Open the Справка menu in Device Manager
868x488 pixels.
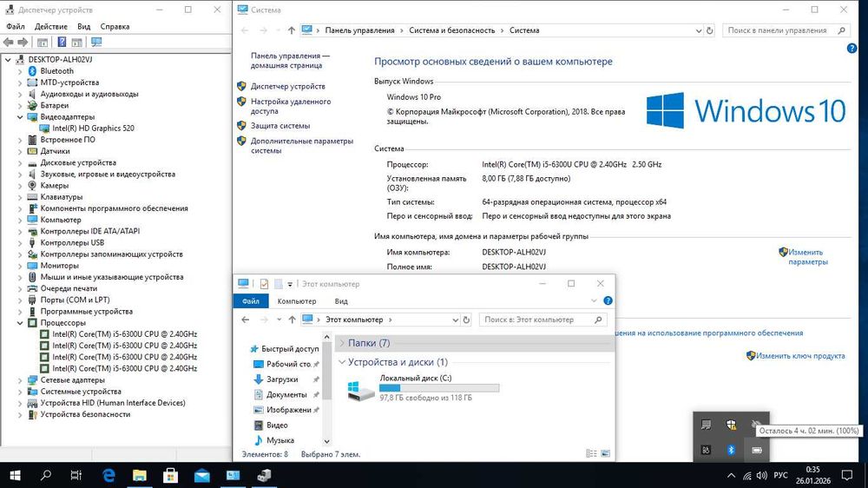[x=115, y=27]
